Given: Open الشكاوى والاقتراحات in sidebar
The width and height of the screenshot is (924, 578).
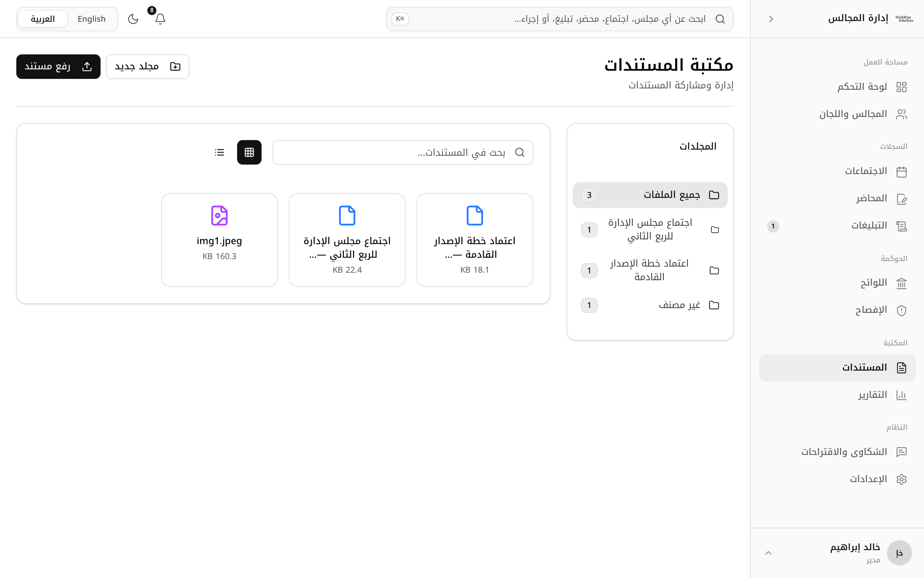Looking at the screenshot, I should click(x=837, y=452).
